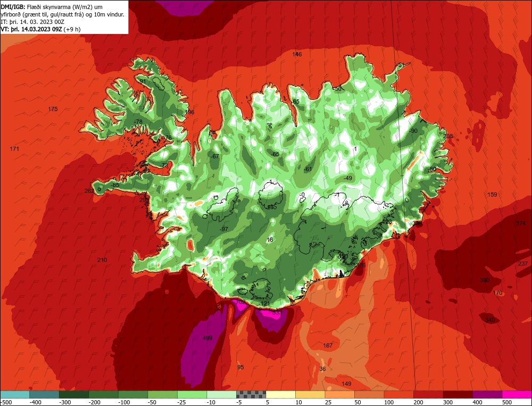The width and height of the screenshot is (532, 406).
Task: Click the magenta swatch right of 500
Action: point(517,394)
